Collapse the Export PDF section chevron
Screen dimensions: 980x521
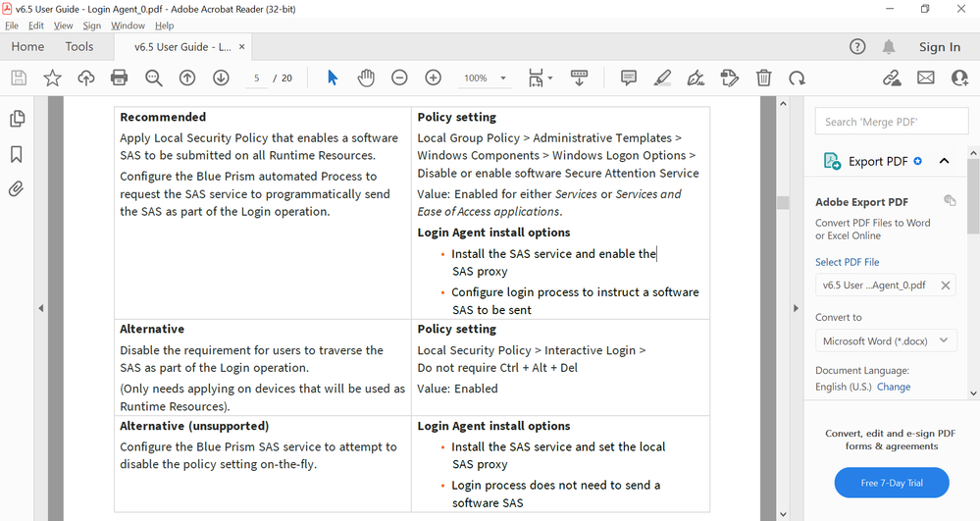(944, 161)
